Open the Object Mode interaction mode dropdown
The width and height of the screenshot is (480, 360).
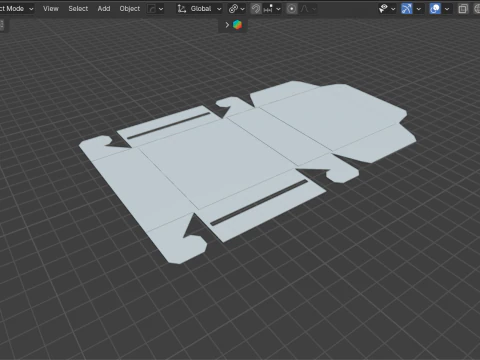(17, 9)
